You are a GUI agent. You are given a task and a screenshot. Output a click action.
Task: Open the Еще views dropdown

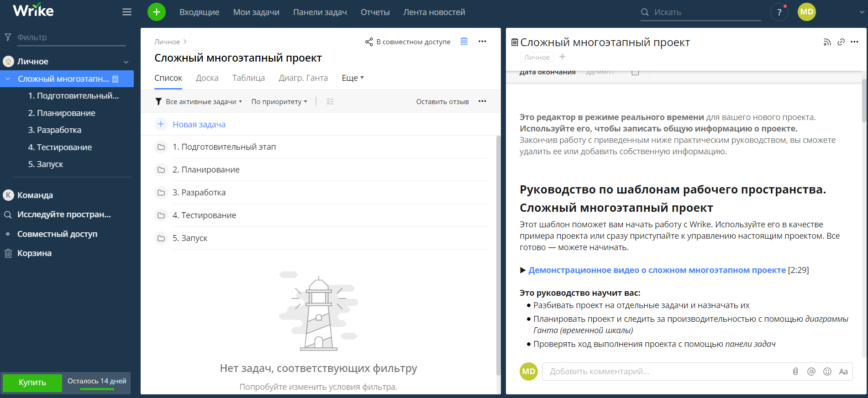(x=353, y=78)
